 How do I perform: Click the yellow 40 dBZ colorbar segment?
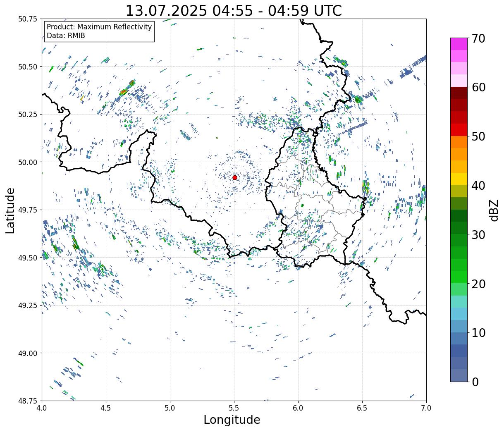coord(459,179)
